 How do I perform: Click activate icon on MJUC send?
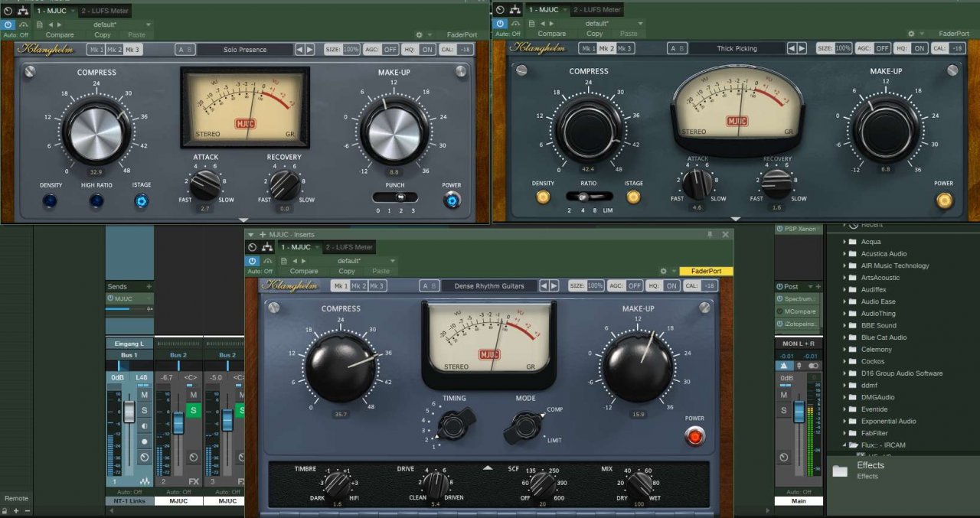coord(110,298)
